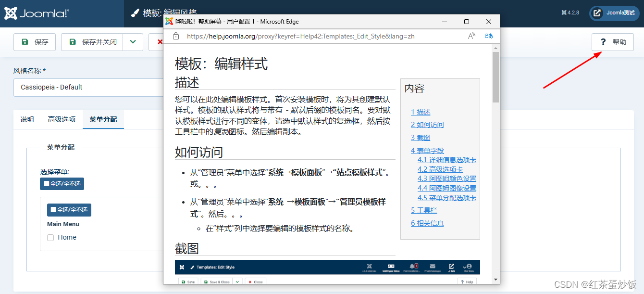Image resolution: width=644 pixels, height=294 pixels.
Task: Click the 保存并关闭 button
Action: point(92,42)
